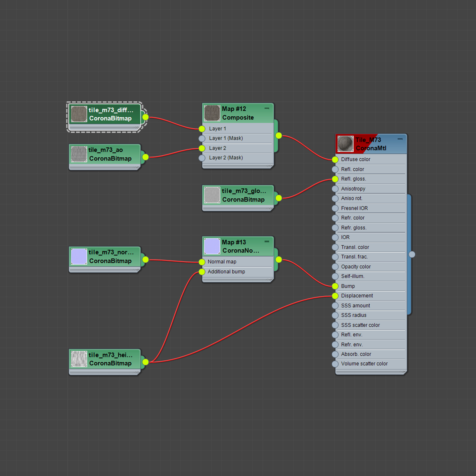Click the Self-illum. input socket
The height and width of the screenshot is (476, 476).
point(335,276)
